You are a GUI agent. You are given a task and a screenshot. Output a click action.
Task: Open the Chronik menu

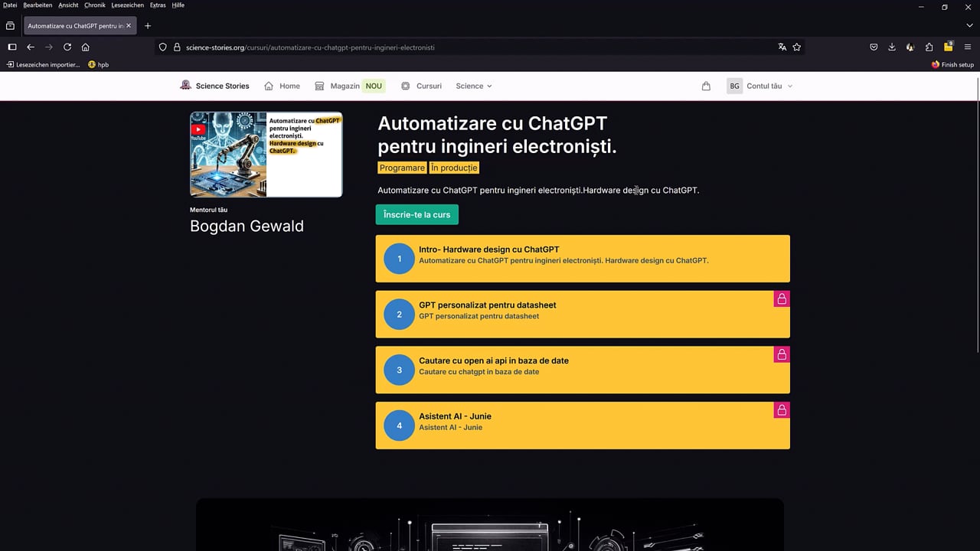coord(95,5)
